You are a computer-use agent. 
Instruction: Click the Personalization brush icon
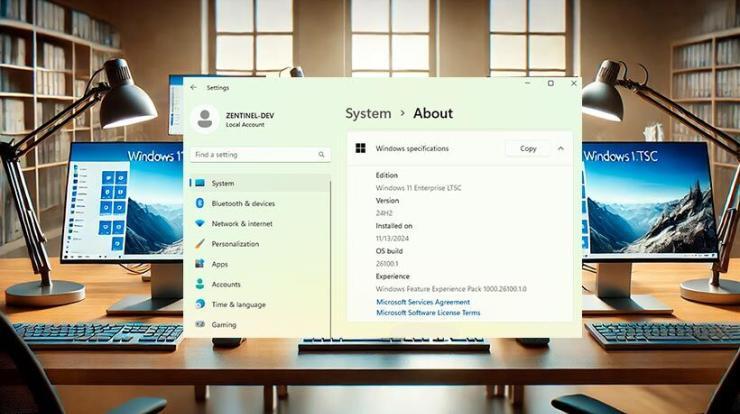[200, 244]
